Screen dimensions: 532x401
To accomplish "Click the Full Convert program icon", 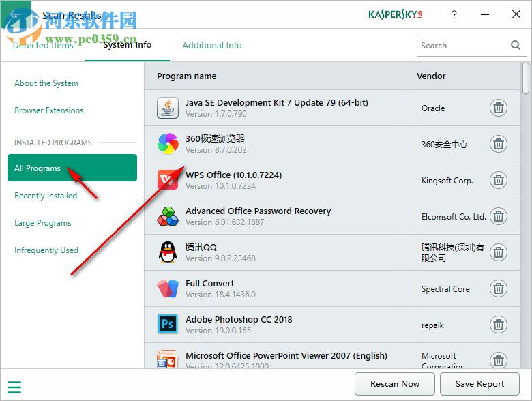I will 168,288.
